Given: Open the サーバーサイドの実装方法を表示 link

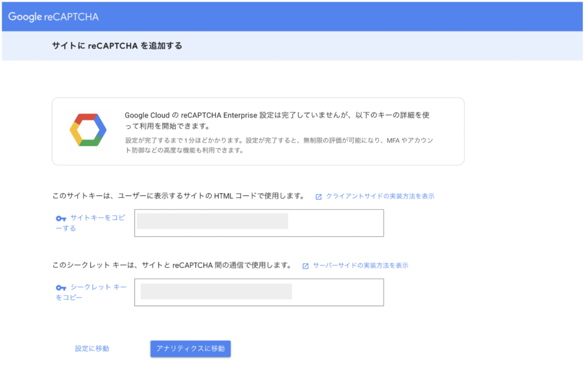Looking at the screenshot, I should click(x=361, y=265).
